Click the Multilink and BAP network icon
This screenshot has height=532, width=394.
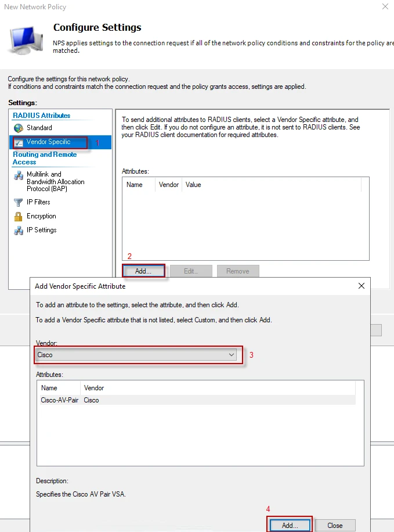[x=19, y=175]
